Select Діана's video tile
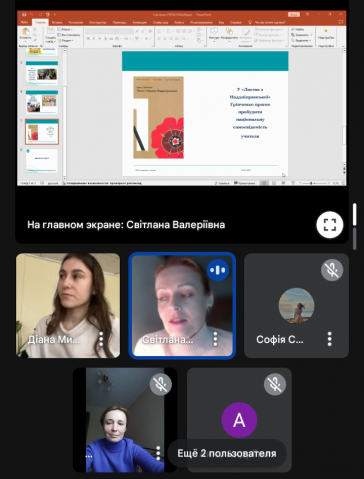Viewport: 364px width, 479px height. pos(68,305)
